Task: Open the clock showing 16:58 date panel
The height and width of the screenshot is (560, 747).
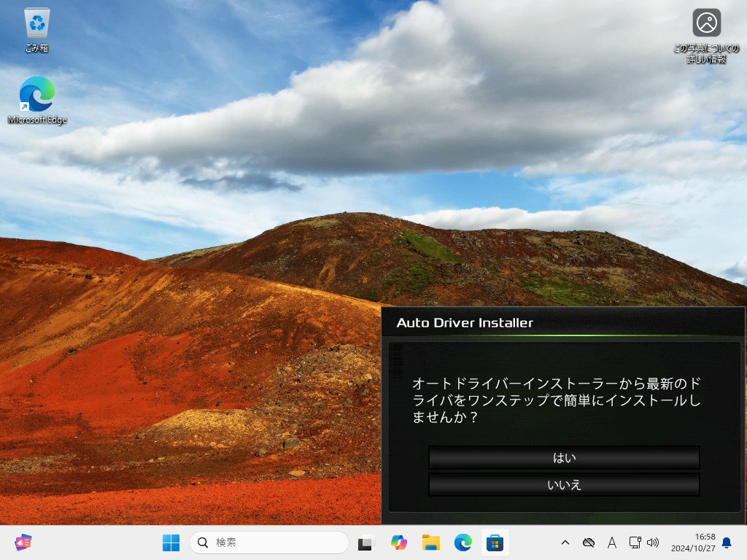Action: [693, 542]
